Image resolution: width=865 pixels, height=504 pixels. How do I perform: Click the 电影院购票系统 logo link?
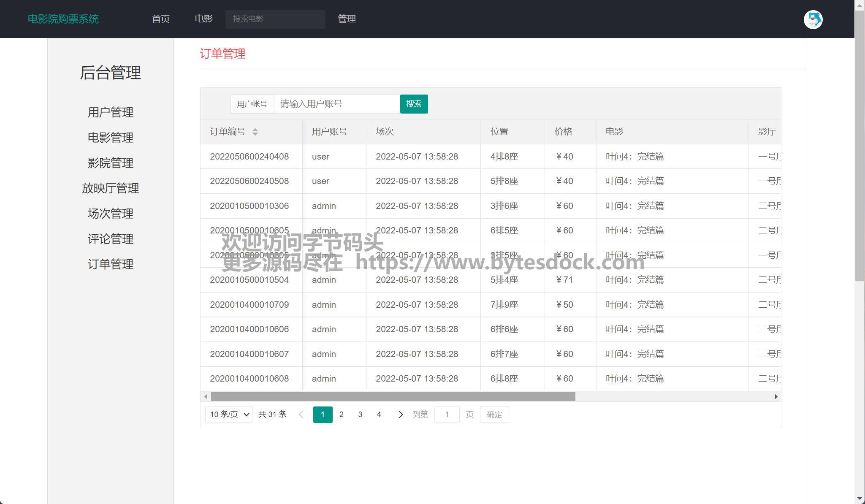click(63, 19)
